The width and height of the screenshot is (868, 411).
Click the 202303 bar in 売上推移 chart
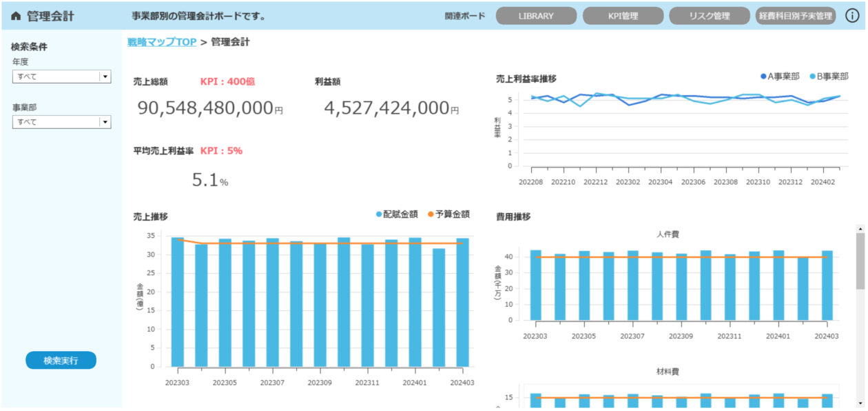click(x=178, y=302)
